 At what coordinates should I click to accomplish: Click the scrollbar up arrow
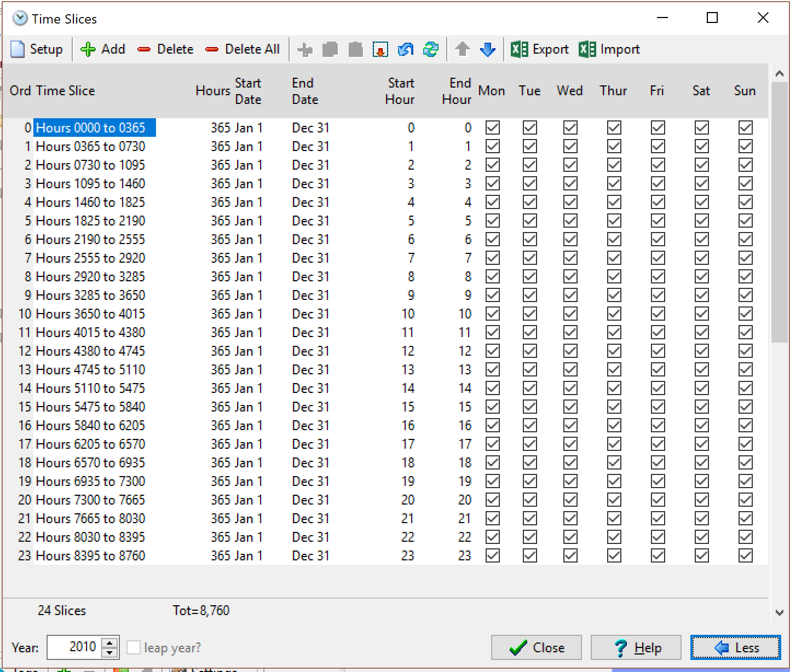(779, 73)
